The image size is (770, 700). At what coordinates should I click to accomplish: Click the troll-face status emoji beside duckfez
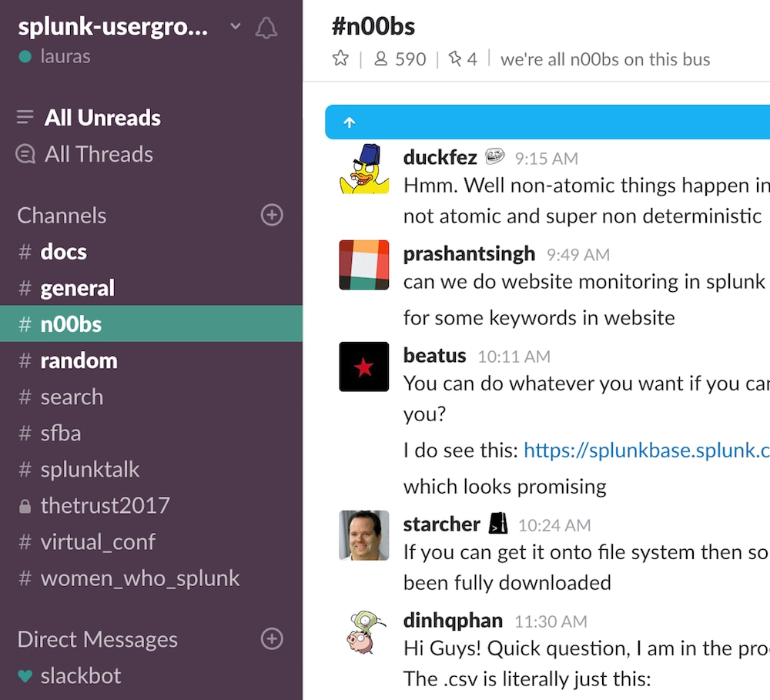tap(495, 156)
